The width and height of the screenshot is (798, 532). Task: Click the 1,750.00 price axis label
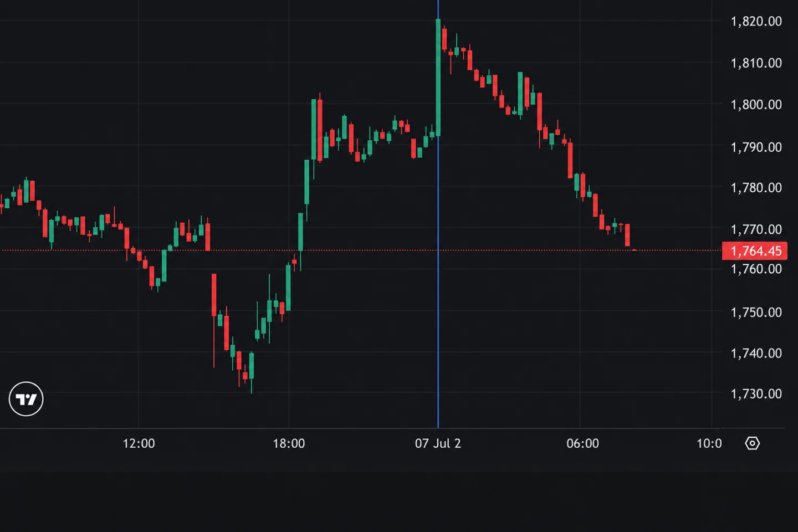[756, 313]
